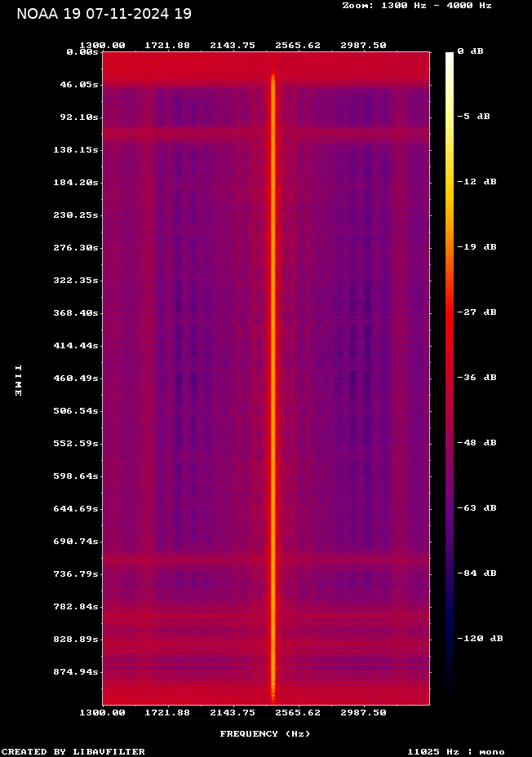The height and width of the screenshot is (757, 532).
Task: Click the vertical TIME axis label
Action: pyautogui.click(x=17, y=380)
